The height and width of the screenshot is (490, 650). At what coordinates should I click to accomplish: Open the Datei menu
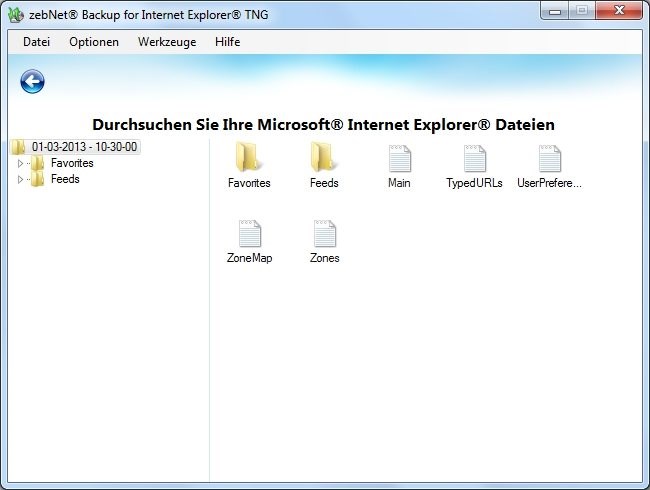click(x=36, y=42)
